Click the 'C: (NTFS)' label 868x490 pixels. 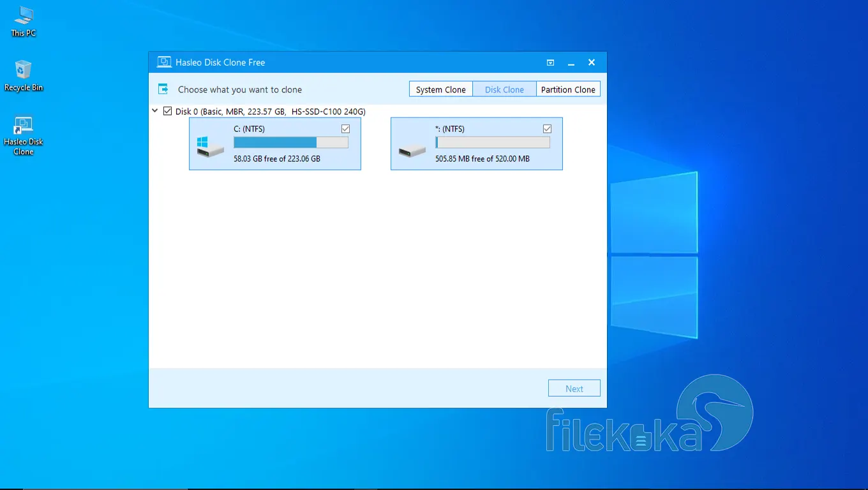[249, 129]
